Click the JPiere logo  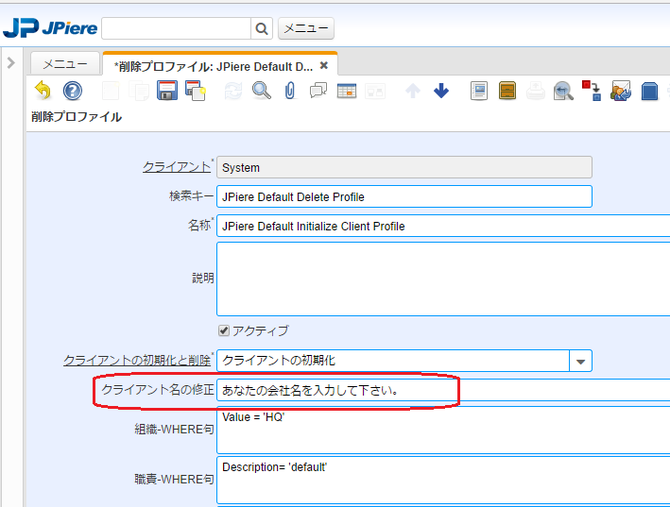pyautogui.click(x=50, y=28)
